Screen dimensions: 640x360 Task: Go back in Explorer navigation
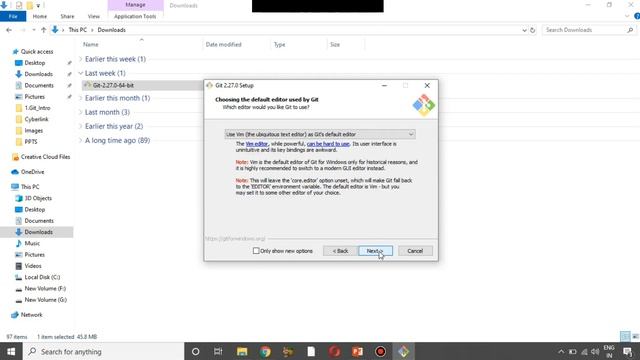tap(9, 30)
